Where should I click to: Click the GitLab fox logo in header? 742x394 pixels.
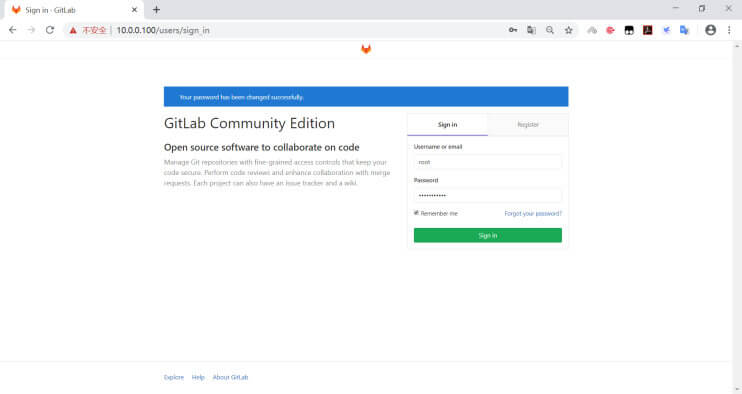(366, 49)
